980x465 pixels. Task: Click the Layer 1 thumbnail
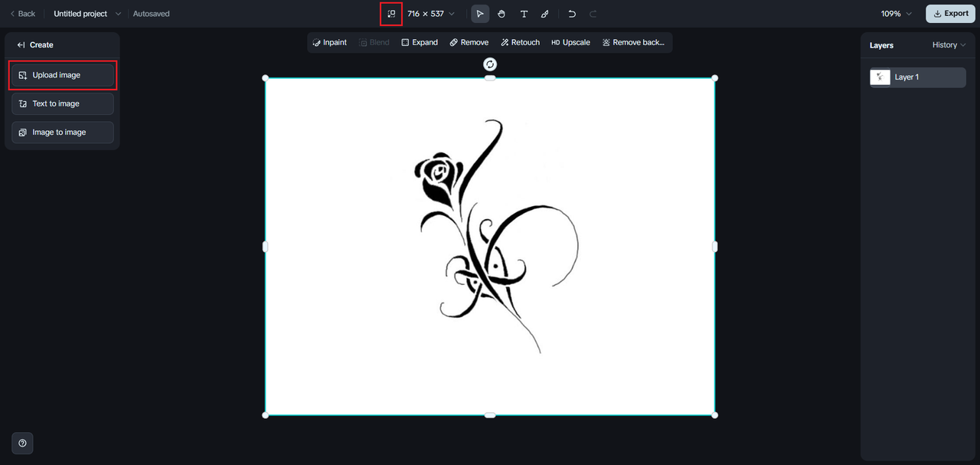tap(880, 77)
